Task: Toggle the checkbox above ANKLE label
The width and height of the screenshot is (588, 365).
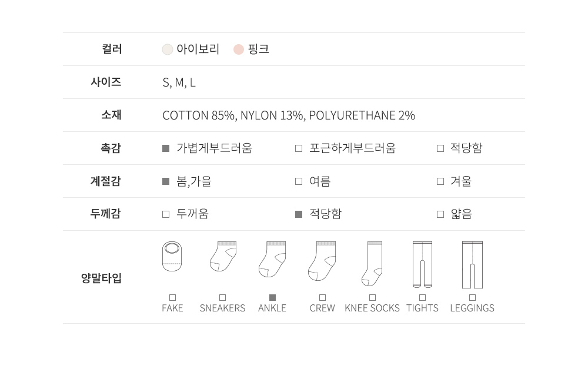Action: 272,297
